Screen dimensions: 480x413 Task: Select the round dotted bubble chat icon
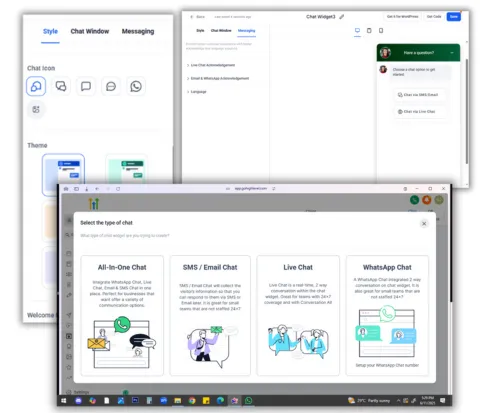click(x=111, y=86)
